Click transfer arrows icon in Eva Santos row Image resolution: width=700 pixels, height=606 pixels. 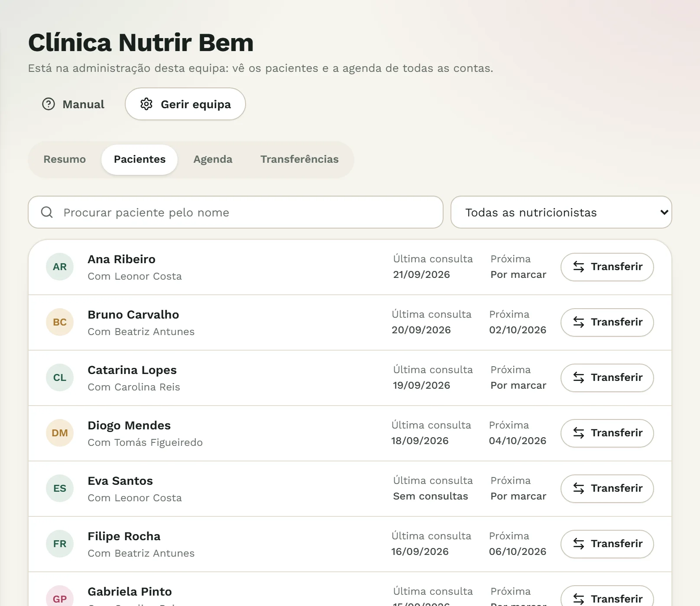point(579,488)
